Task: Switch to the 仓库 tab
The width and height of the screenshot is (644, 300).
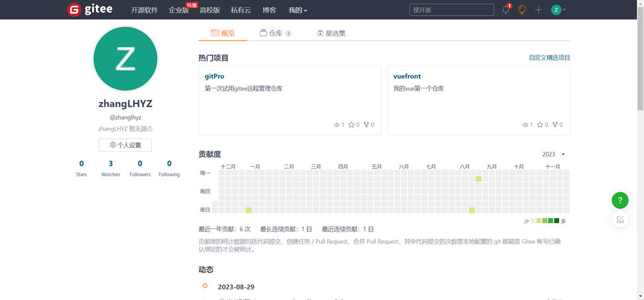Action: [276, 33]
